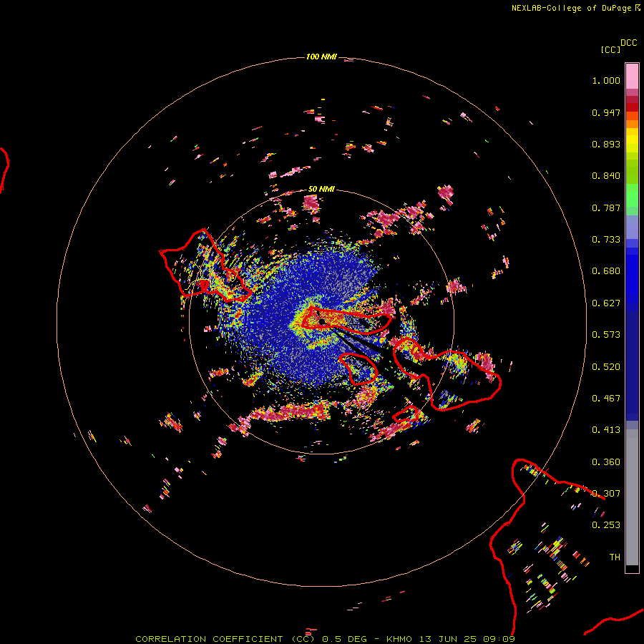Click the "[CC]" units label above the legend
Viewport: 644px width, 644px height.
click(611, 49)
